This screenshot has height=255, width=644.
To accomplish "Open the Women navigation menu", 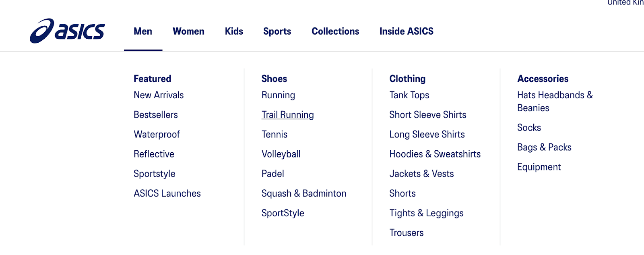I will tap(188, 31).
